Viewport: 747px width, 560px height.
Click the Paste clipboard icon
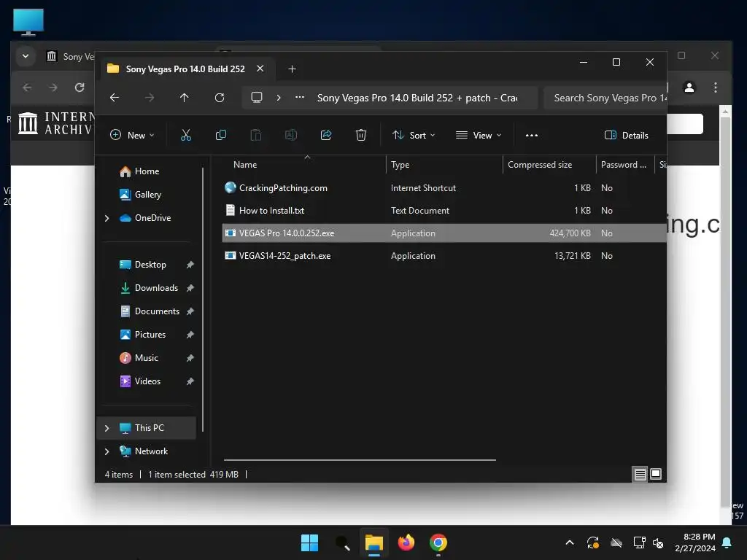click(256, 135)
